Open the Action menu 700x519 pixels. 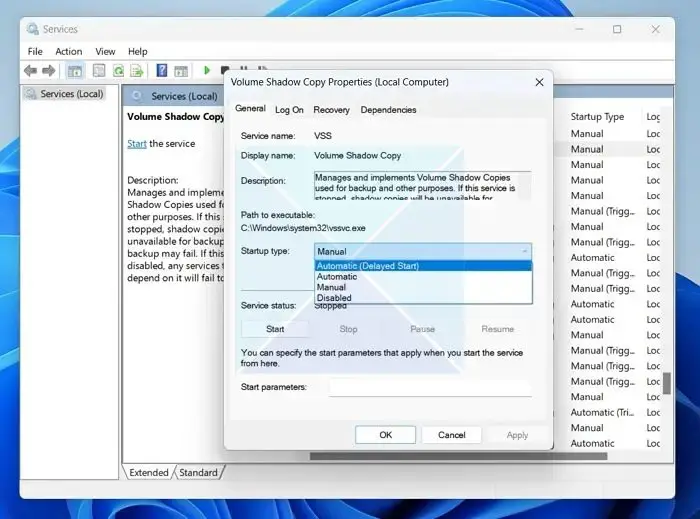tap(68, 51)
